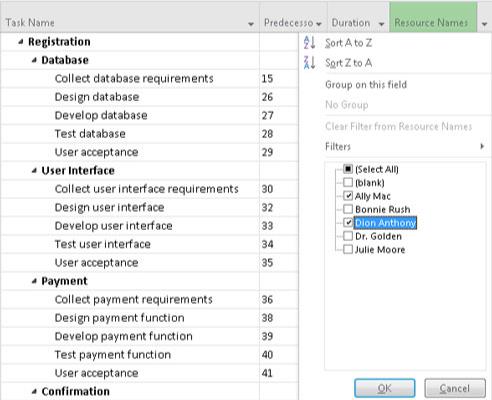Image resolution: width=492 pixels, height=400 pixels.
Task: Click the Sort A to Z icon
Action: [309, 43]
